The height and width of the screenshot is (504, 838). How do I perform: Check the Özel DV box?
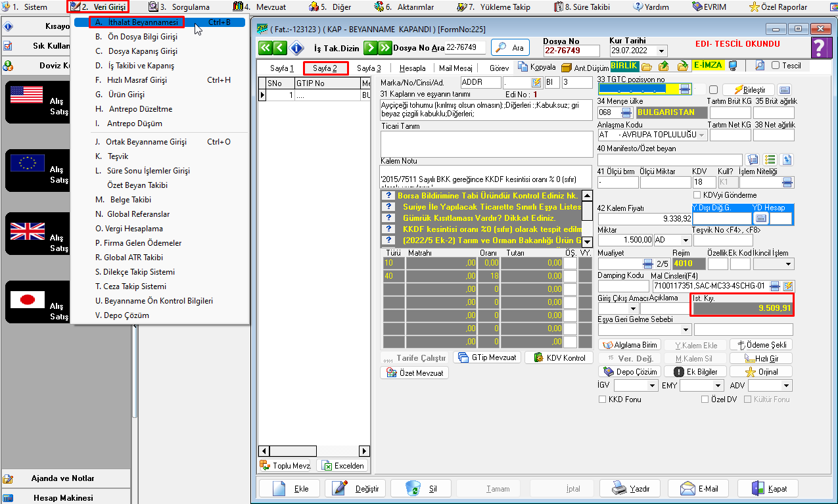coord(705,399)
